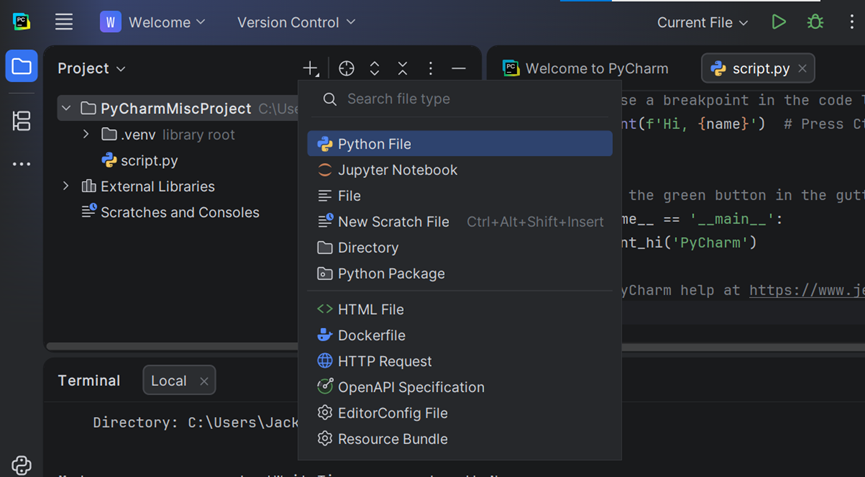Expand the .venv folder
This screenshot has width=865, height=477.
click(x=86, y=134)
